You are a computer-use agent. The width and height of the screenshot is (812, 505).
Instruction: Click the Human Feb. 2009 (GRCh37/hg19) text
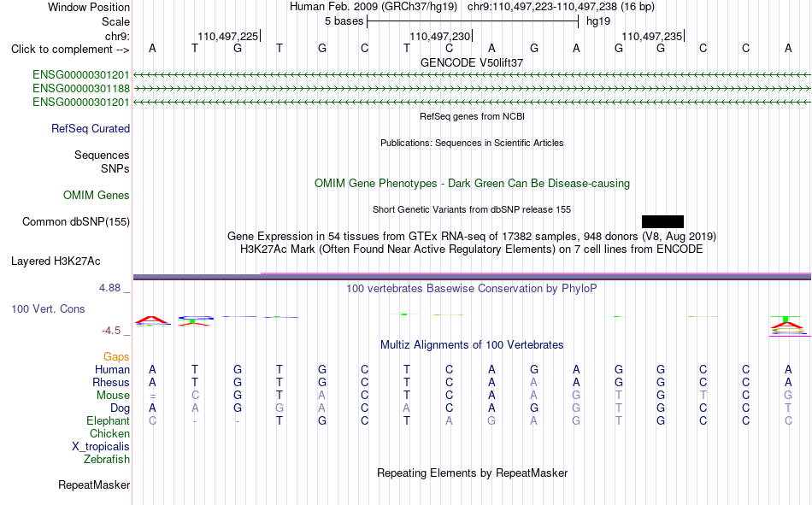(374, 7)
